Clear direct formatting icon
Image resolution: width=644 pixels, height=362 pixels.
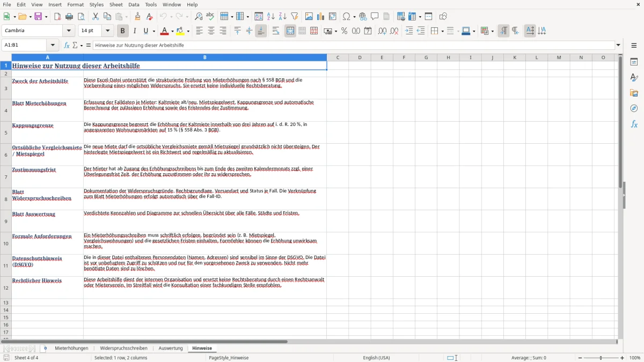click(149, 17)
